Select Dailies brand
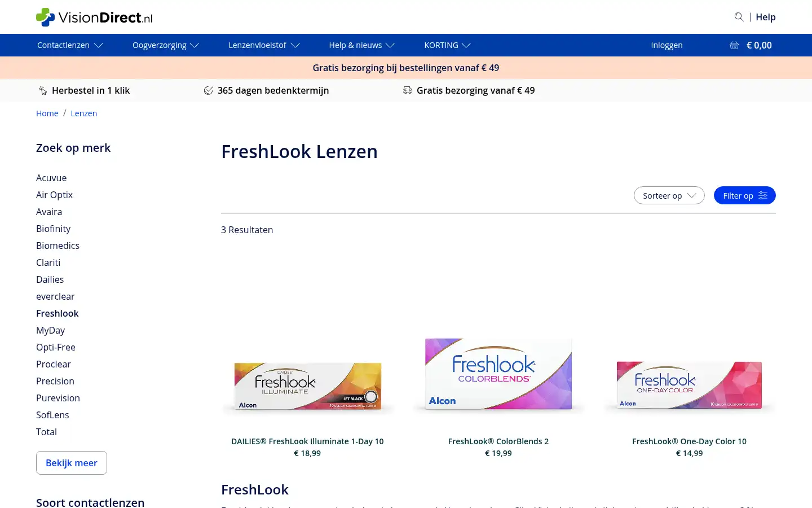This screenshot has height=508, width=812. (x=50, y=279)
